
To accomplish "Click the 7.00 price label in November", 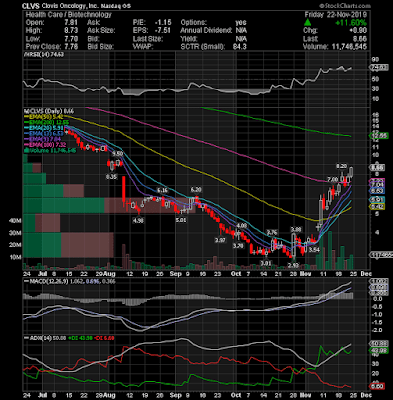I will pyautogui.click(x=333, y=179).
